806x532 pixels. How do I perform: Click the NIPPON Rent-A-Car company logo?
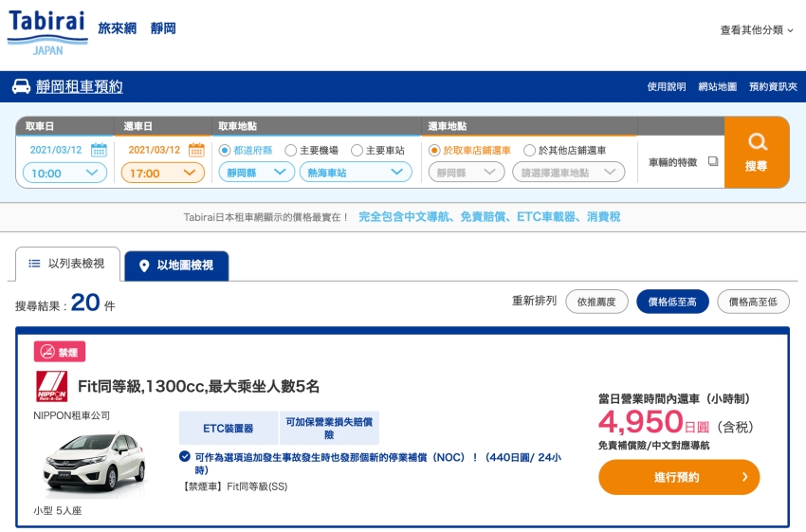(51, 386)
